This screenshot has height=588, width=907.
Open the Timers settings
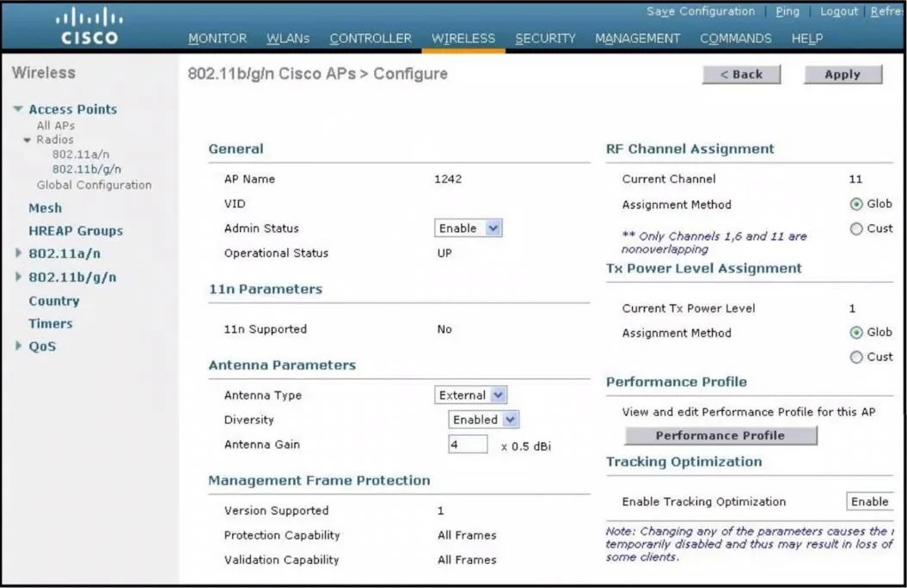[x=51, y=323]
